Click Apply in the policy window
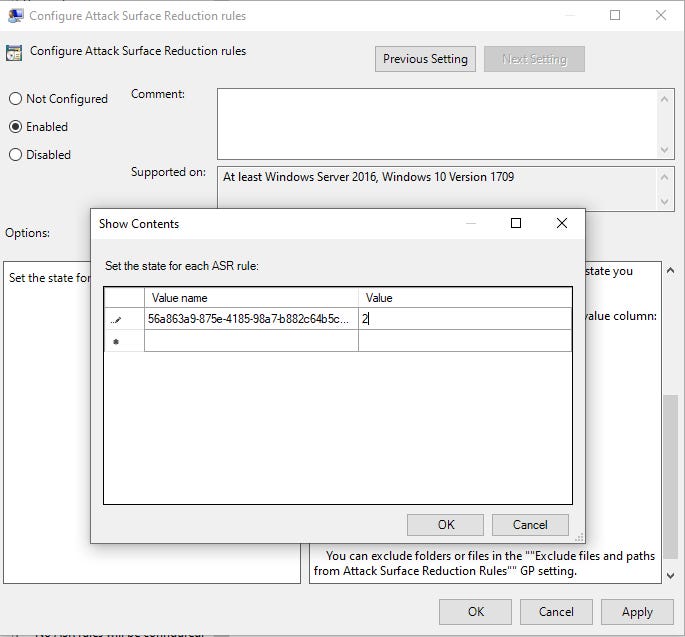 click(637, 612)
